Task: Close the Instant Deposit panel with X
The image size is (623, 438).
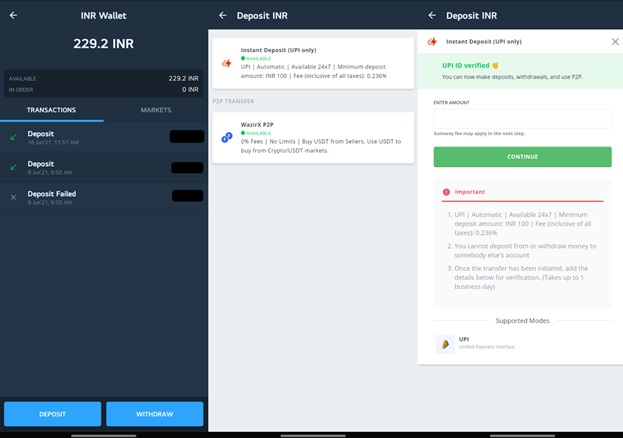Action: pyautogui.click(x=615, y=41)
